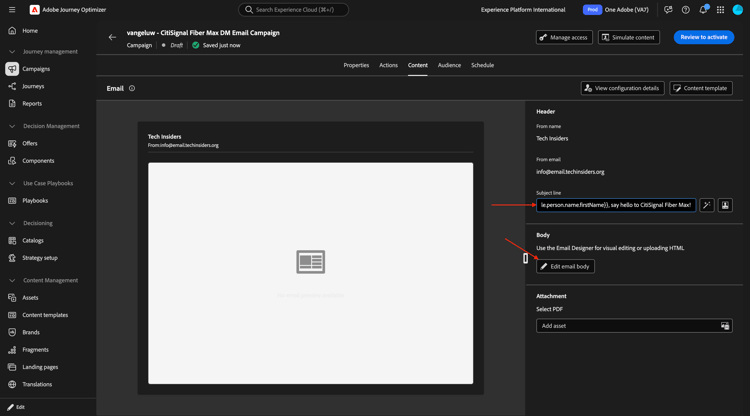Click From email info@email.techinsiders.org value
750x416 pixels.
pos(570,172)
